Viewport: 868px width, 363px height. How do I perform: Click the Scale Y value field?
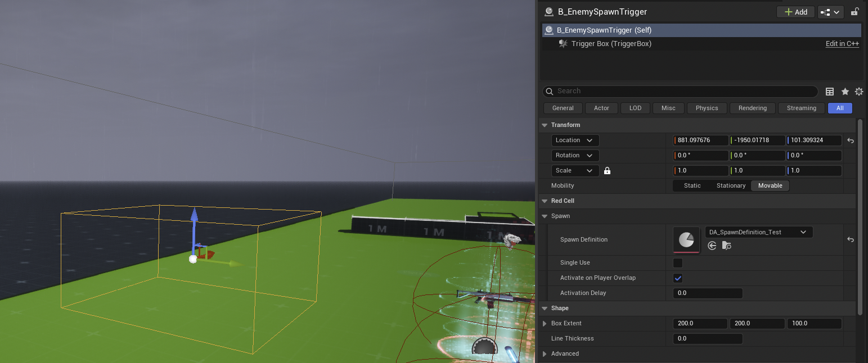pos(757,170)
